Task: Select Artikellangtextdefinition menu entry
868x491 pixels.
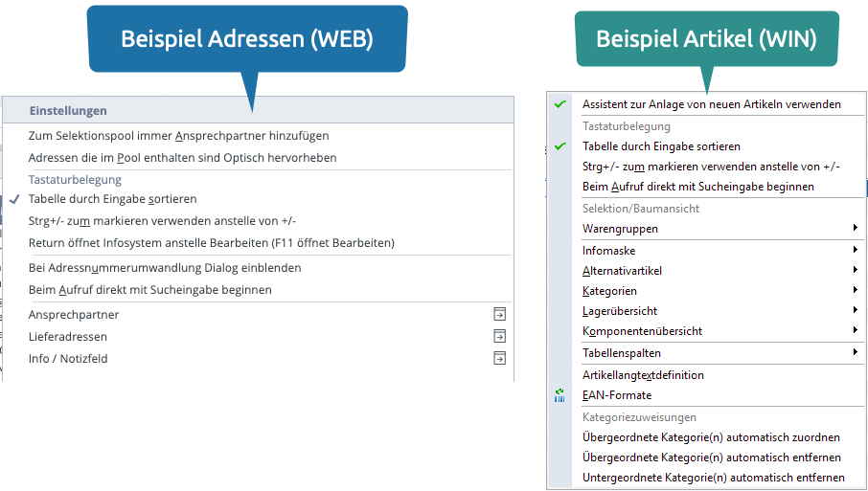Action: 643,375
